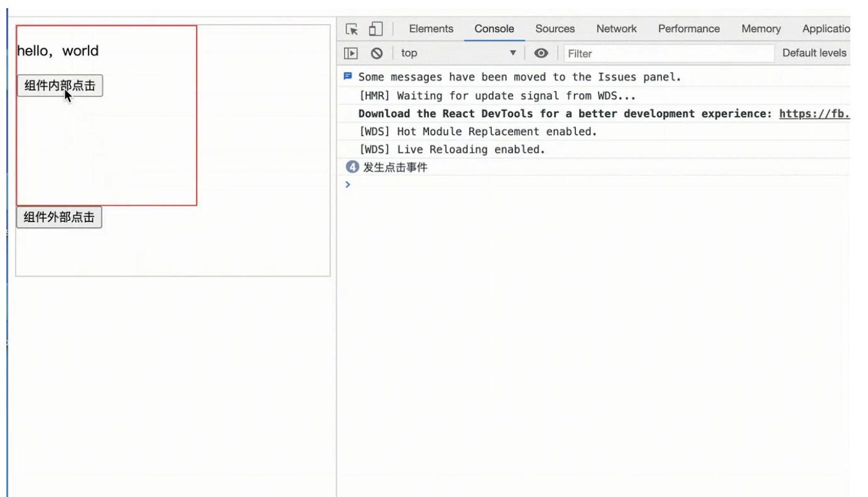This screenshot has height=497, width=868.
Task: Activate the inspect element picker icon
Action: click(x=352, y=29)
